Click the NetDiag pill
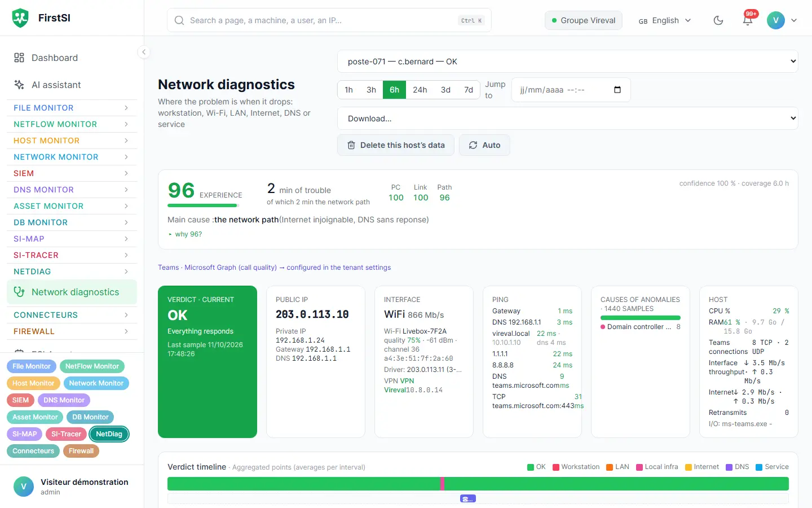 tap(109, 434)
